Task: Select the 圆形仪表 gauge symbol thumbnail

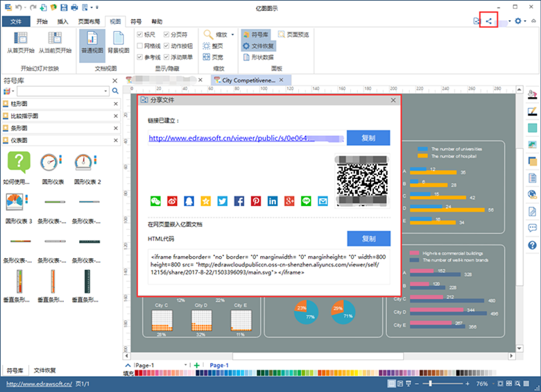Action: (x=53, y=165)
